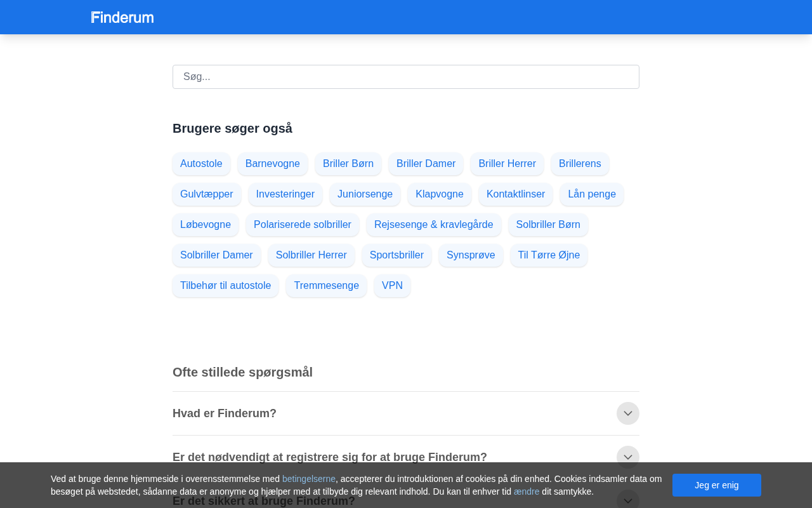Click the 'Hvad er Finderum?' question text
Image resolution: width=812 pixels, height=508 pixels.
tap(225, 413)
